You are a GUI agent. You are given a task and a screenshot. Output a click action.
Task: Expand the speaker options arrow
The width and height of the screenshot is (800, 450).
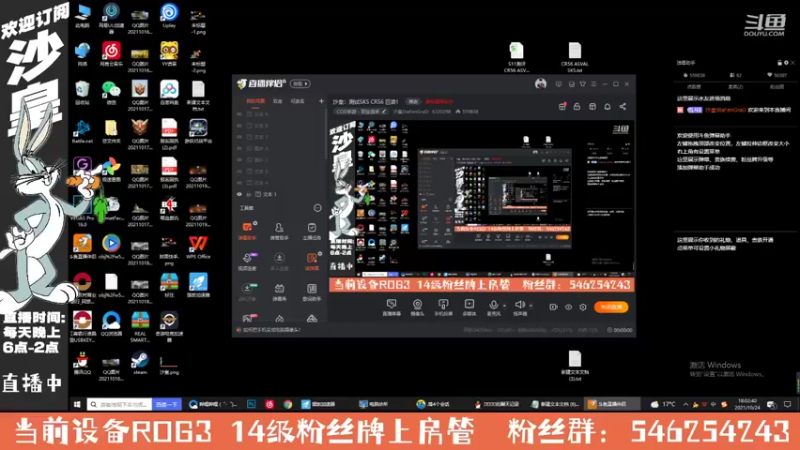pyautogui.click(x=531, y=306)
